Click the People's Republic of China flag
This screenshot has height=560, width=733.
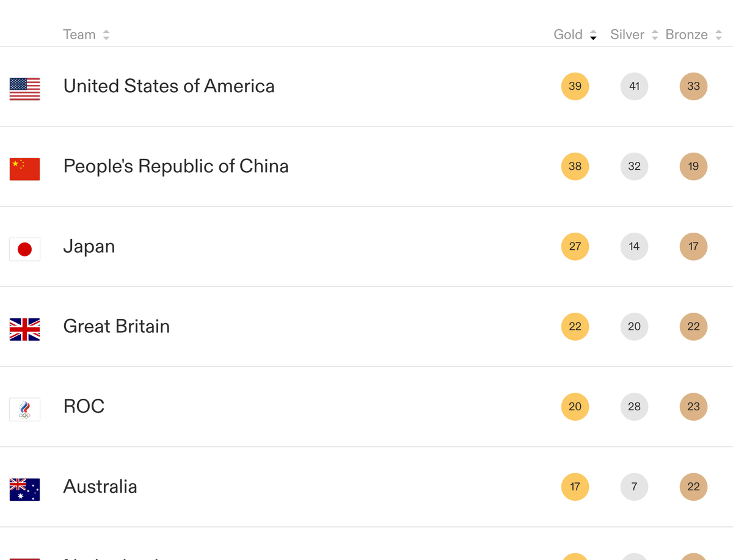click(24, 169)
